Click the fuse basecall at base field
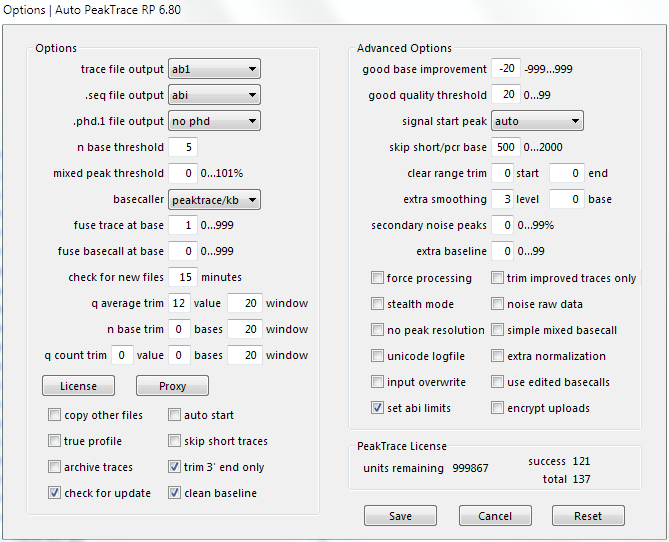 click(x=183, y=251)
